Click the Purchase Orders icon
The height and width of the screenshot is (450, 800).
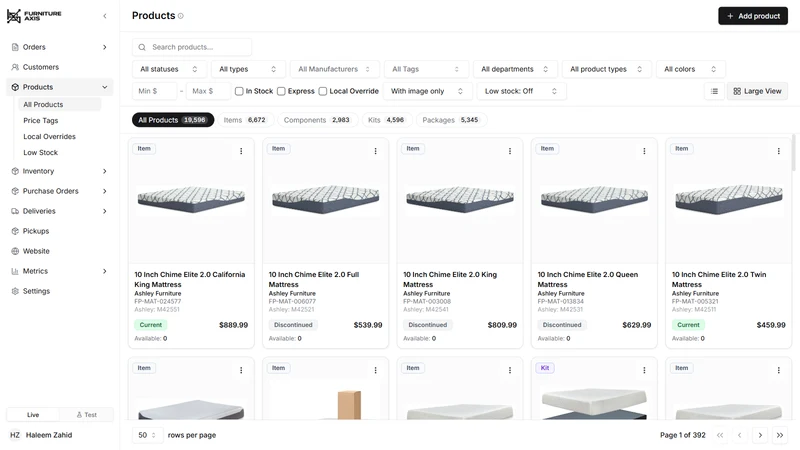tap(15, 191)
